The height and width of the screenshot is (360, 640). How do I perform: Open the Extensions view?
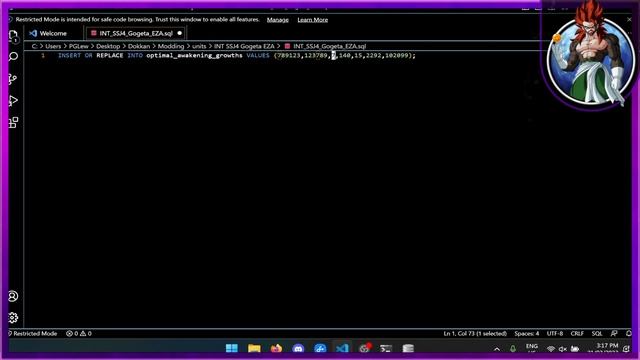point(13,122)
